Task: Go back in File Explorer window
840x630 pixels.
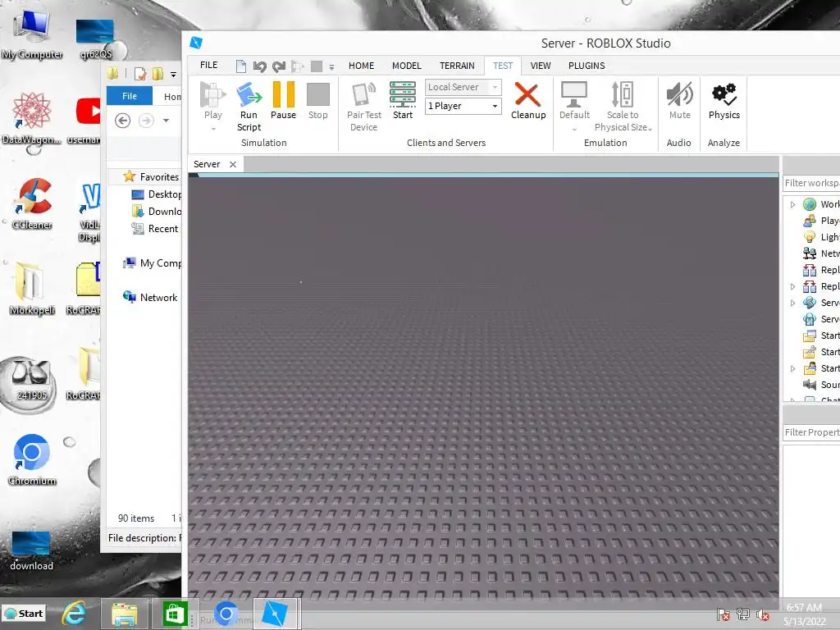Action: (123, 121)
